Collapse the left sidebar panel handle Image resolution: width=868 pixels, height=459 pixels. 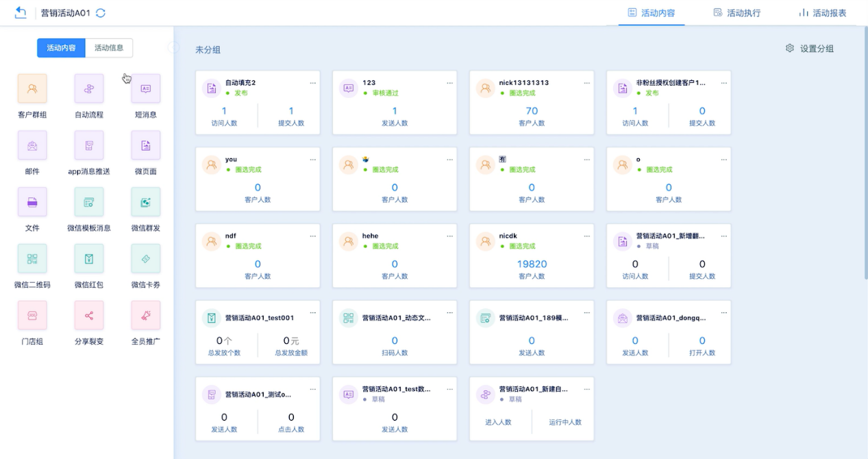pyautogui.click(x=174, y=47)
